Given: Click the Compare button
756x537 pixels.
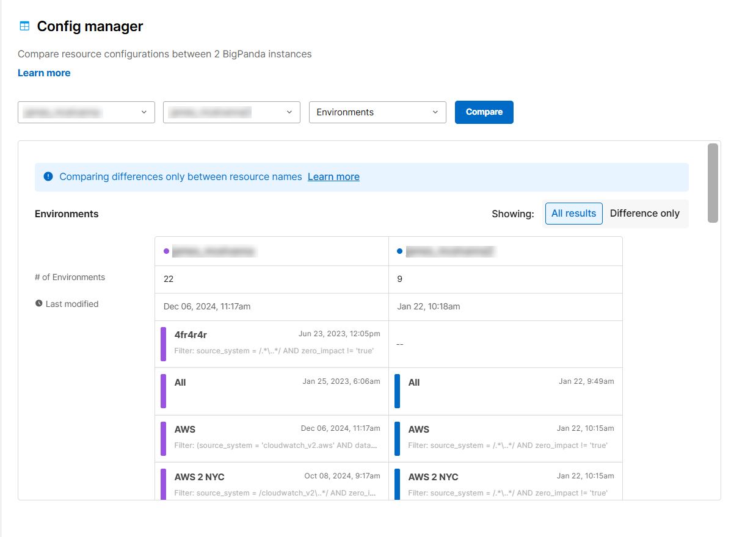Looking at the screenshot, I should point(484,112).
